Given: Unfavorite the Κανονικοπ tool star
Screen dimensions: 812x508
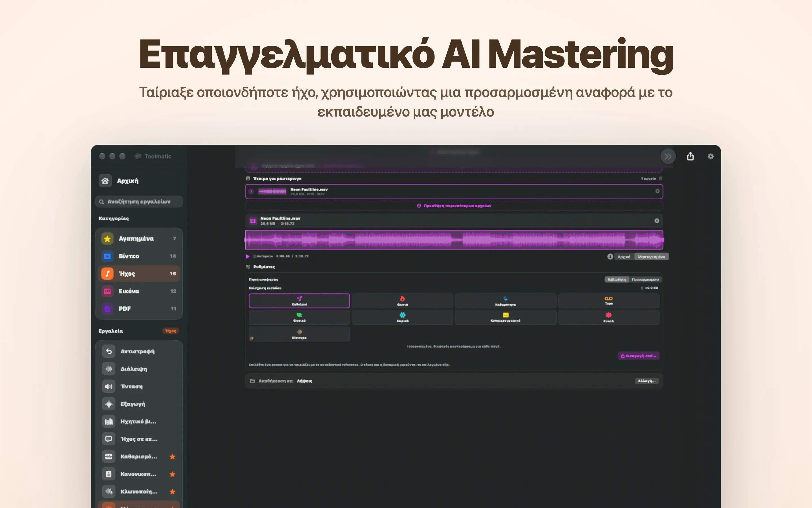Looking at the screenshot, I should tap(173, 474).
